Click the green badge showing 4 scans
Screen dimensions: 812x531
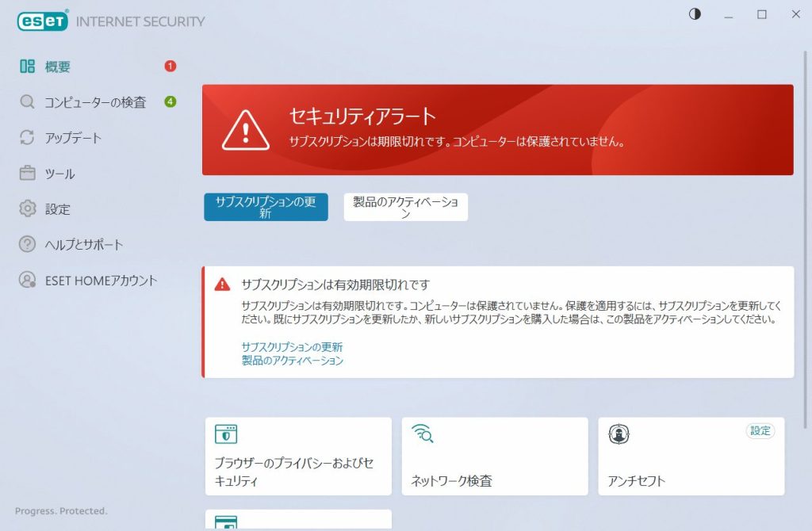point(170,101)
